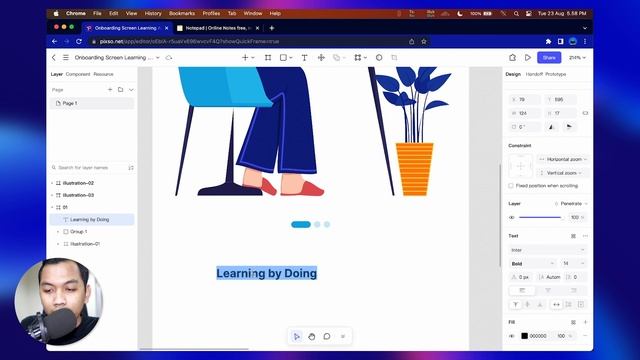Viewport: 640px width, 360px height.
Task: Enable Fixed position when scrolling checkbox
Action: pyautogui.click(x=511, y=186)
